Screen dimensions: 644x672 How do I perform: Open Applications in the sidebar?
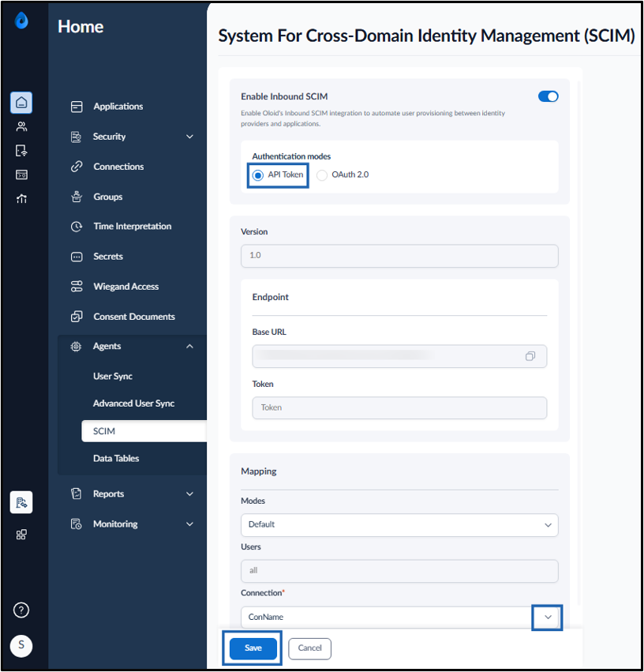(118, 107)
